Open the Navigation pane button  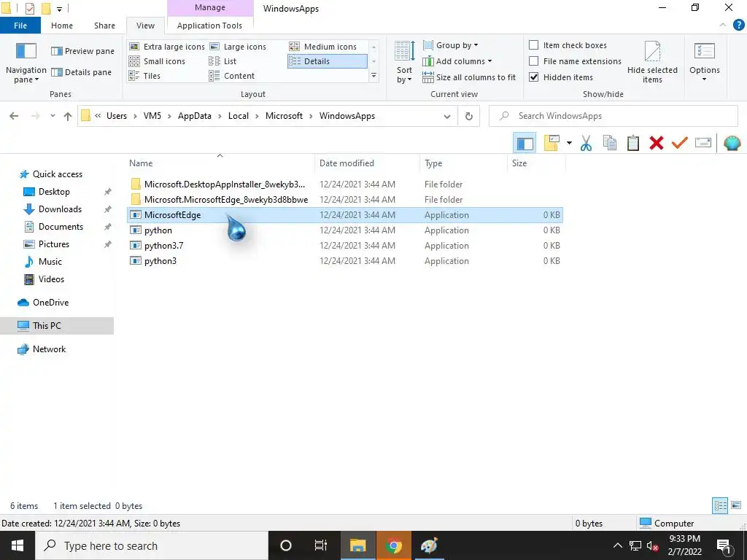point(26,63)
